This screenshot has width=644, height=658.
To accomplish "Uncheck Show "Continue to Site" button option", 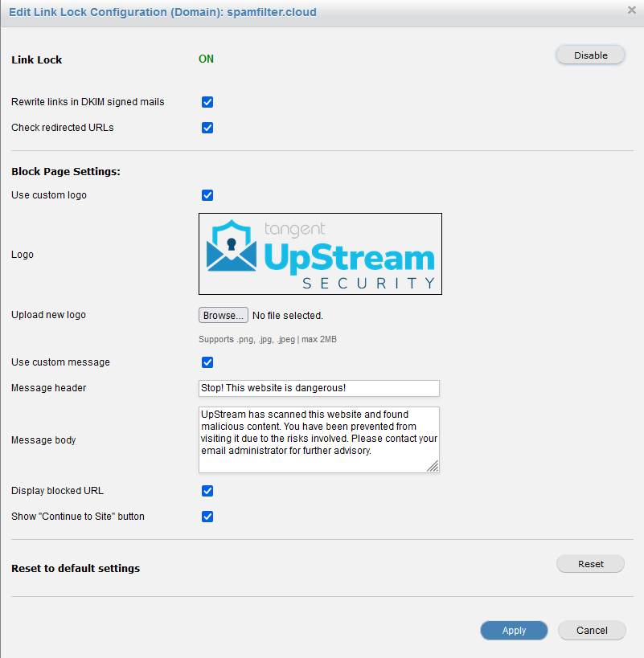I will click(207, 517).
